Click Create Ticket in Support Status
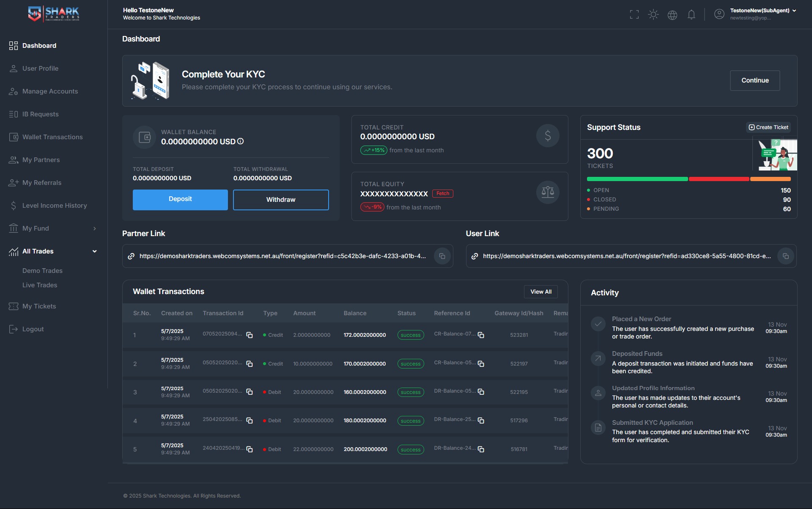The width and height of the screenshot is (812, 509). click(x=768, y=127)
